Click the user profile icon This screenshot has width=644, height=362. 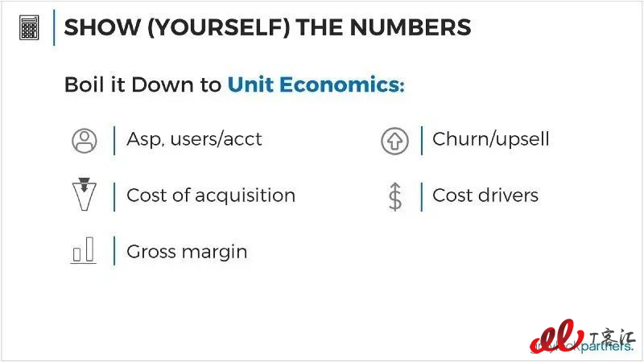(85, 141)
